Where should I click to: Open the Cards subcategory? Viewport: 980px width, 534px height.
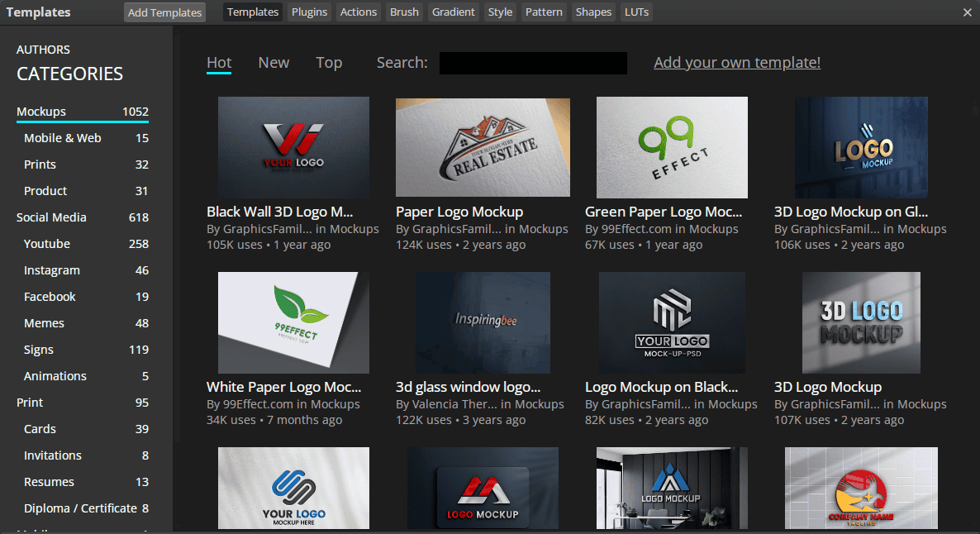(x=86, y=429)
